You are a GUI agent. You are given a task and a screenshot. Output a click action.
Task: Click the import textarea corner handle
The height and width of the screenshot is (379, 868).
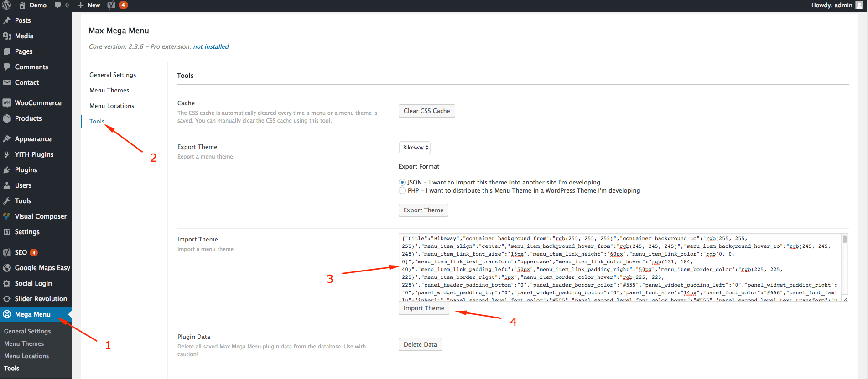click(845, 299)
